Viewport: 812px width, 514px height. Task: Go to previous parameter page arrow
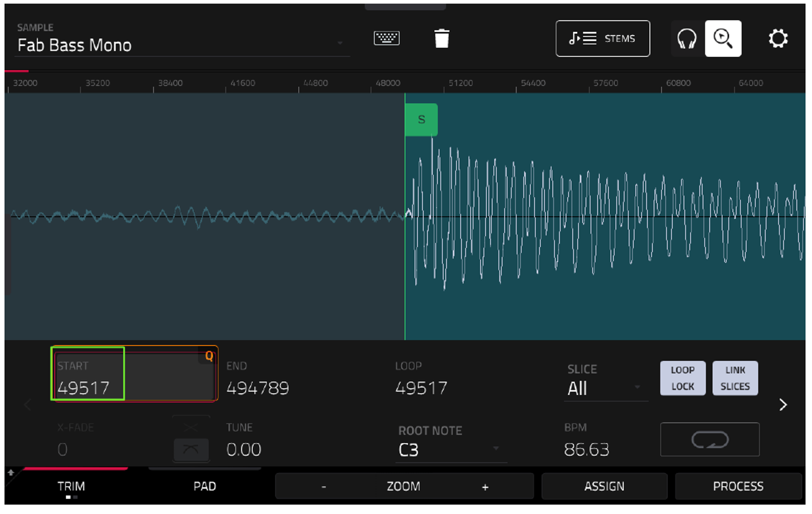[27, 405]
